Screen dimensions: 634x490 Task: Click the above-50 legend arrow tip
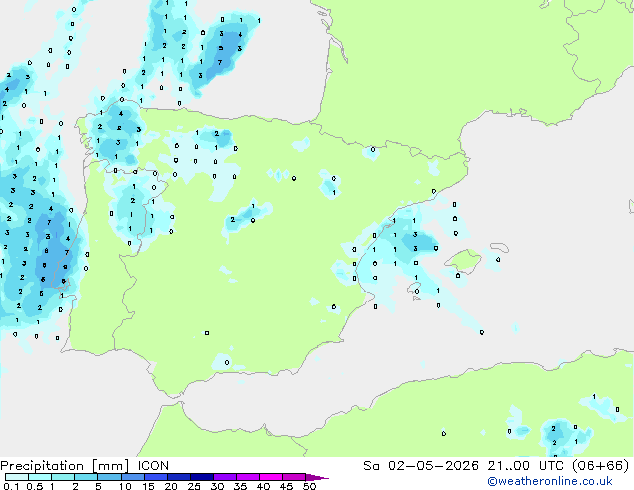point(317,477)
